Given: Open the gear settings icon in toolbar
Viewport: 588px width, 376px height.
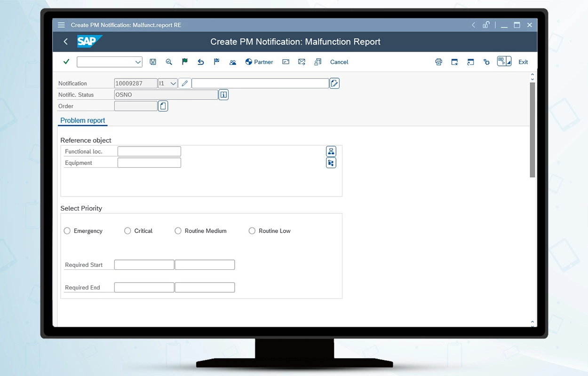Looking at the screenshot, I should (487, 62).
